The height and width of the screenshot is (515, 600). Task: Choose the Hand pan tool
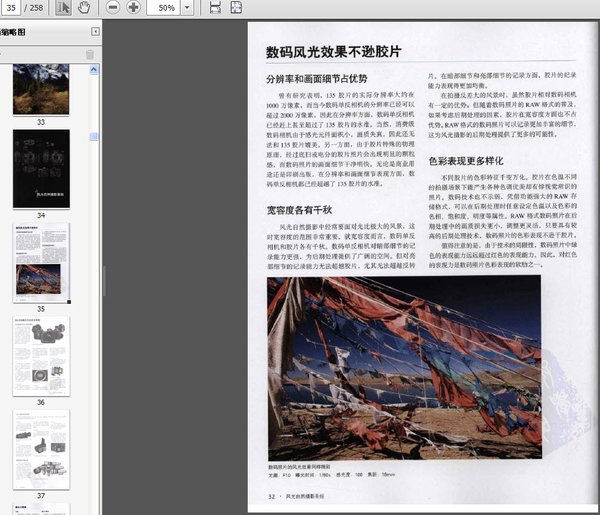coord(84,8)
